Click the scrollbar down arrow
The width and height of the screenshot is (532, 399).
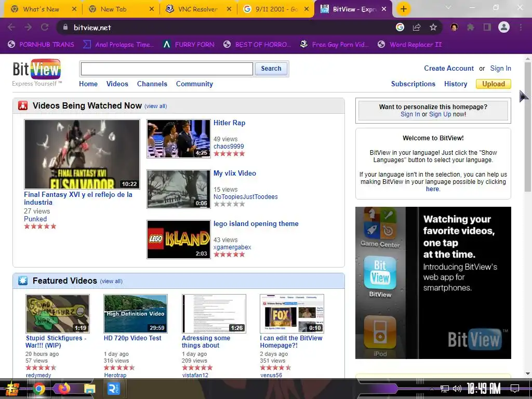(x=528, y=374)
